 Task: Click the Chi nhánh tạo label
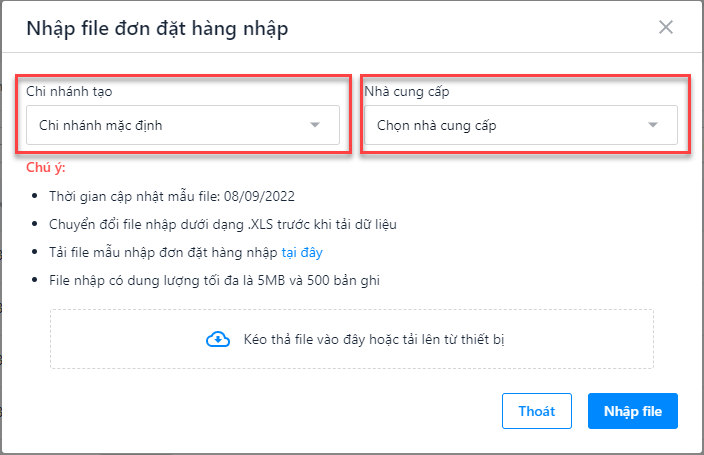pos(69,91)
